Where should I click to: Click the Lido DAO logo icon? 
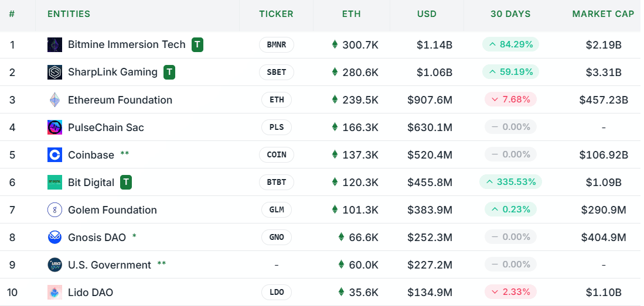point(54,293)
